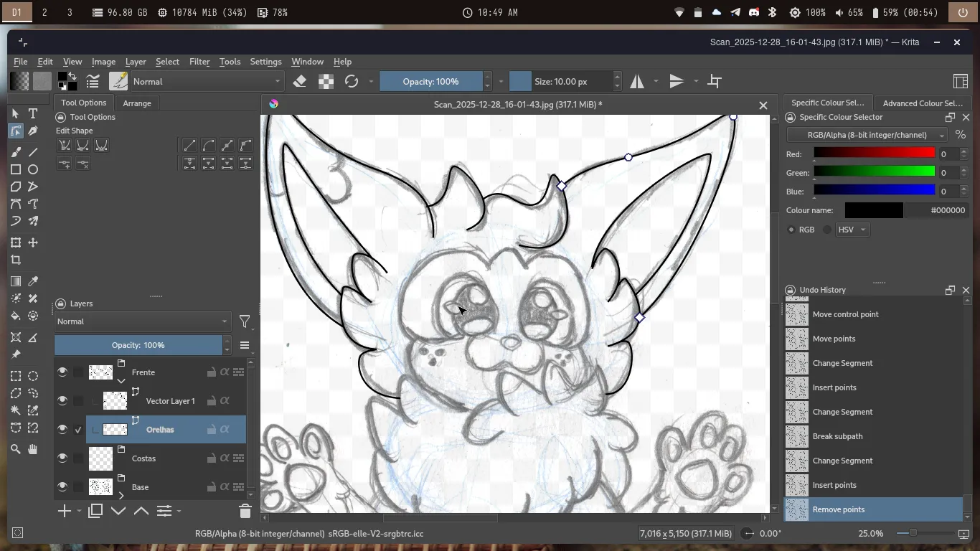The image size is (980, 551).
Task: Choose the Ellipse shape tool
Action: (x=33, y=170)
